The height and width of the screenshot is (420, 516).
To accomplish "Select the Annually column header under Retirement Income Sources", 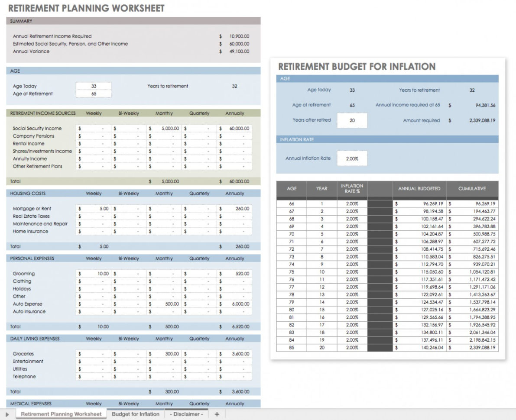I will (x=234, y=113).
